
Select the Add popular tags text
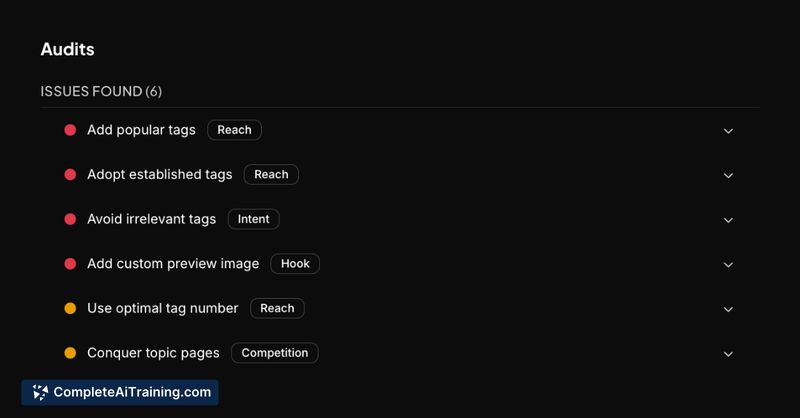[x=141, y=130]
